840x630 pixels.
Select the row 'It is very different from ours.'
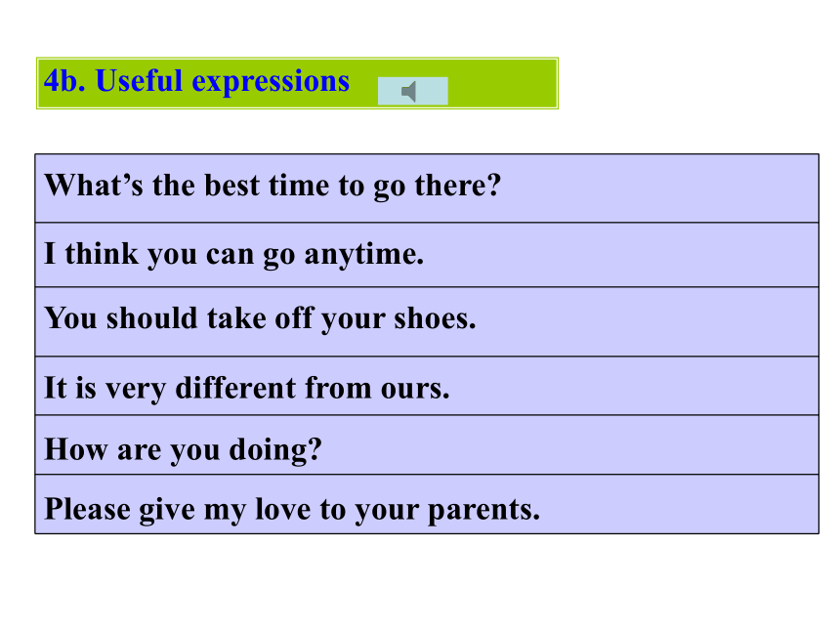tap(427, 386)
